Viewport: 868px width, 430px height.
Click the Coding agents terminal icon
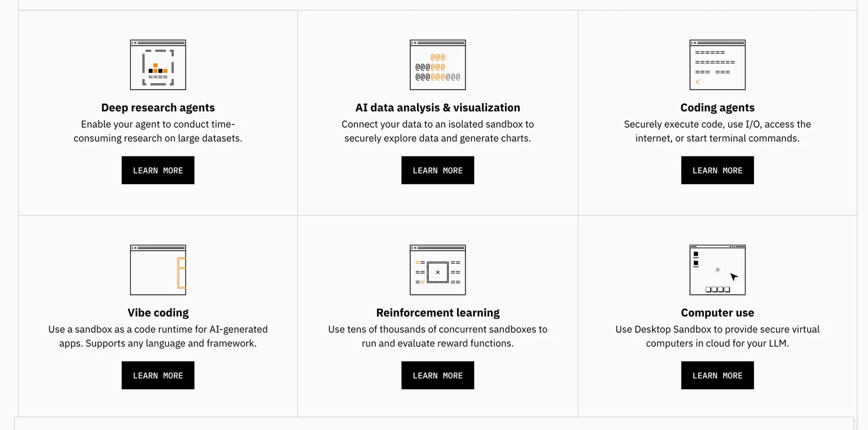pos(717,65)
